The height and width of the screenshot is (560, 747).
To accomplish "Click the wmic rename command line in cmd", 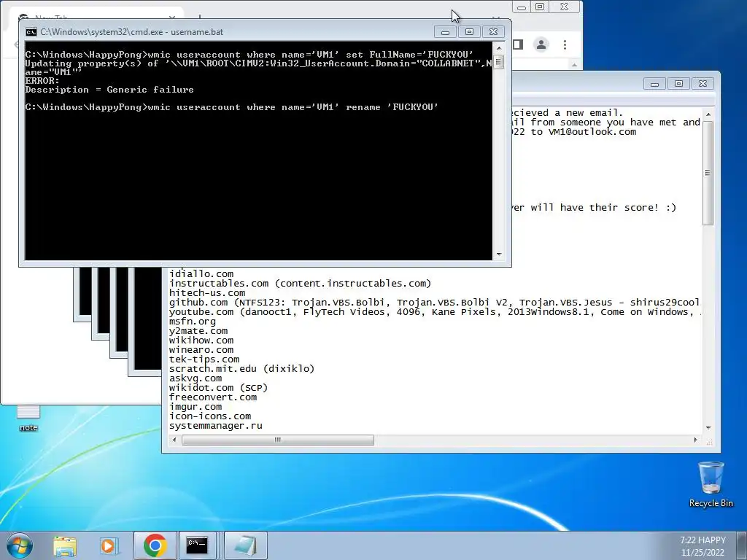I will [231, 107].
